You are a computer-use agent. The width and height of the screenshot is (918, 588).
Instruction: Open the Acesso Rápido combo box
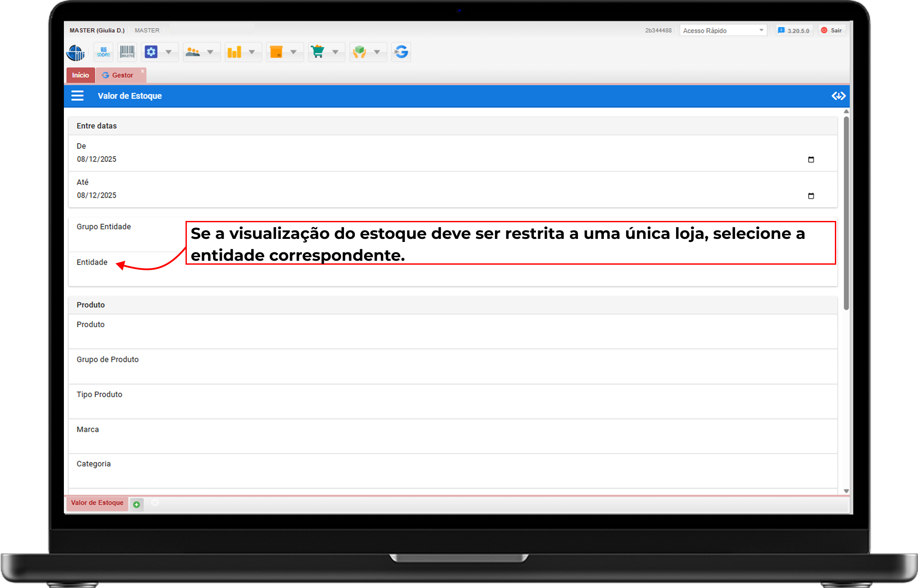point(723,30)
